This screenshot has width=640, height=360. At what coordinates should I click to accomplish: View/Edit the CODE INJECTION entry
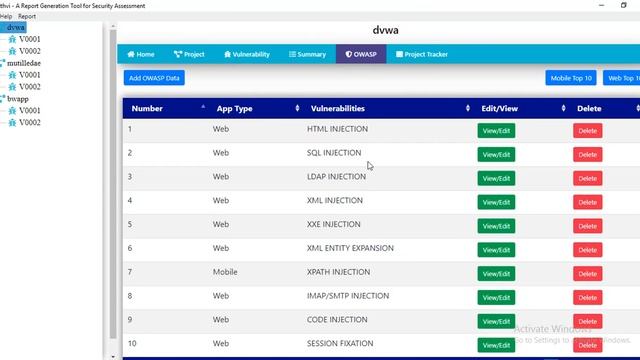click(496, 321)
